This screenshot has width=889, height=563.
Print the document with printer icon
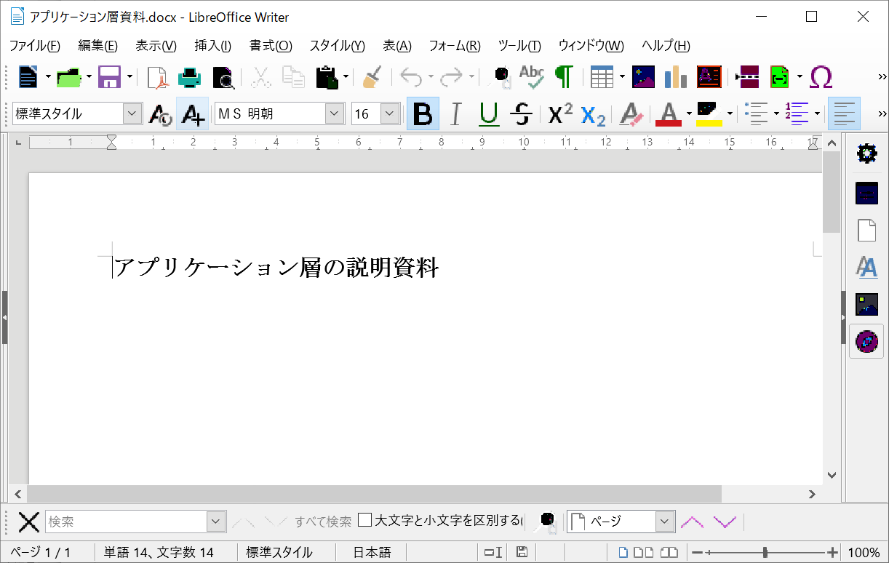tap(189, 77)
